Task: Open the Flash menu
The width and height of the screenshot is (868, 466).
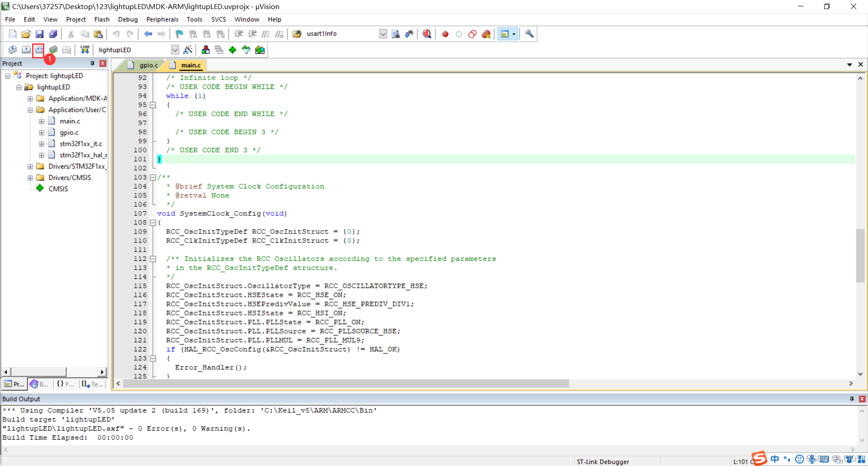Action: (x=102, y=19)
